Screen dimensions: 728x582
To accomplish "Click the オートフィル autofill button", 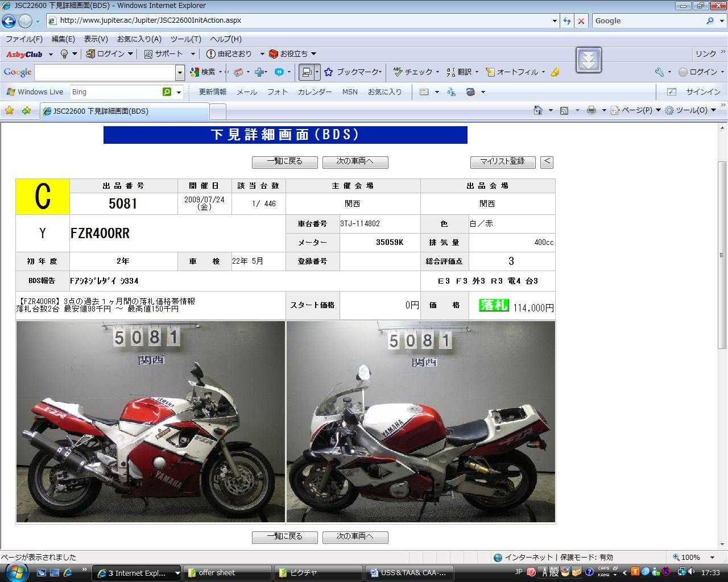I will pyautogui.click(x=512, y=72).
